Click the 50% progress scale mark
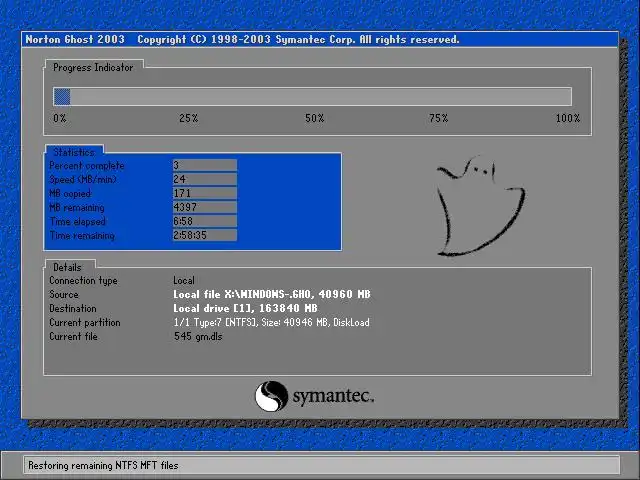Image resolution: width=640 pixels, height=480 pixels. click(315, 118)
